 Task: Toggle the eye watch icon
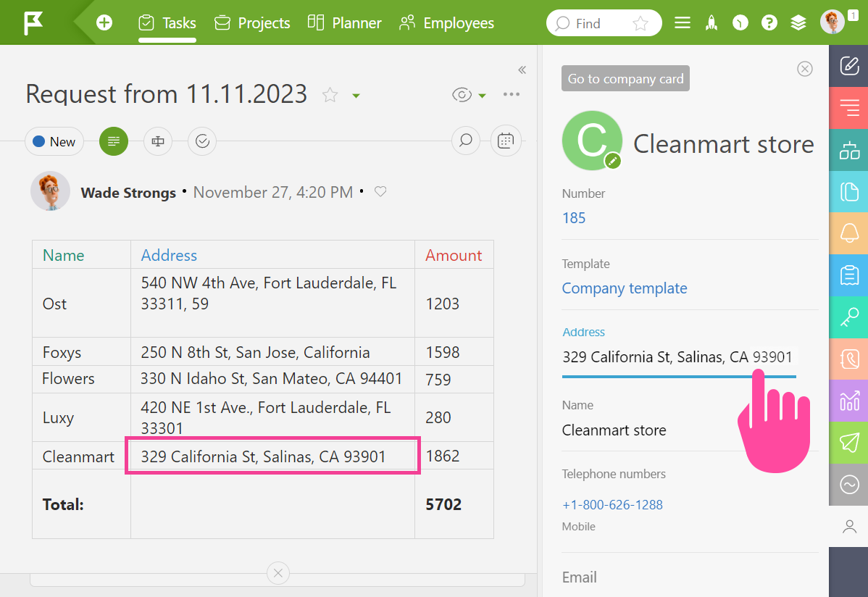[462, 95]
